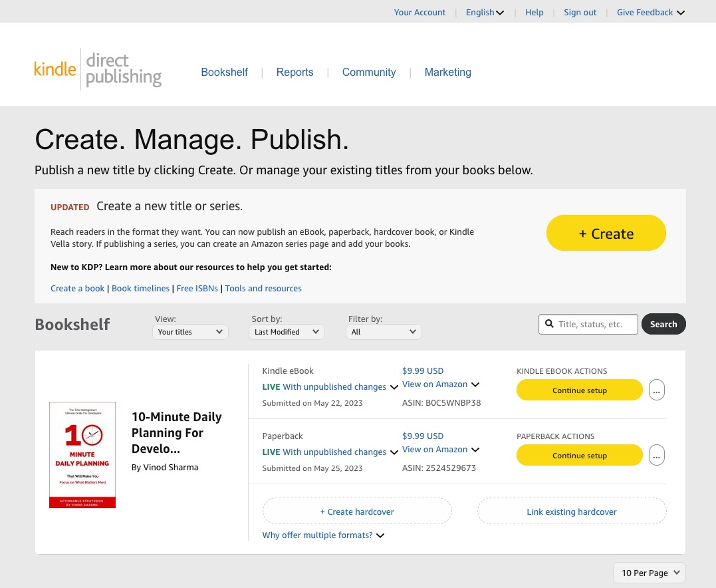
Task: Open Kindle eBook more actions ellipsis button
Action: (x=656, y=390)
